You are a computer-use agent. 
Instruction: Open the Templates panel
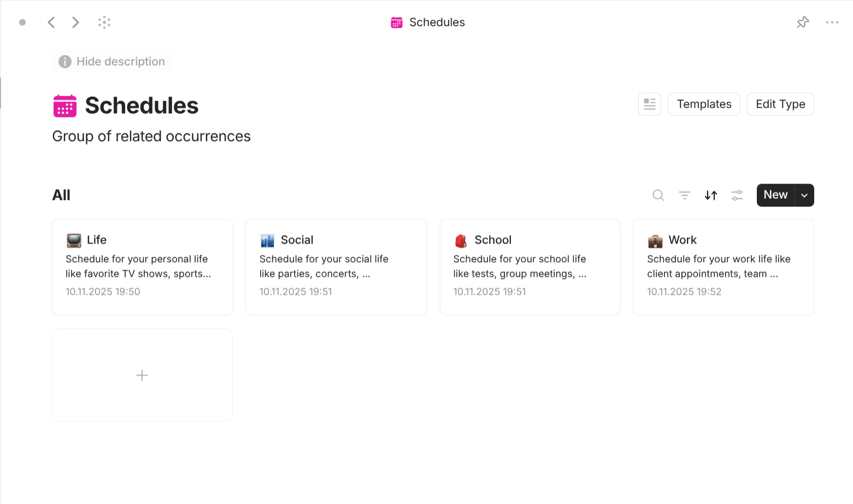tap(704, 104)
